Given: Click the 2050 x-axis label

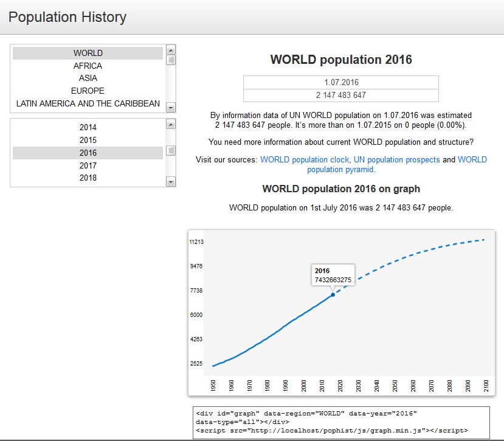Looking at the screenshot, I should (395, 386).
